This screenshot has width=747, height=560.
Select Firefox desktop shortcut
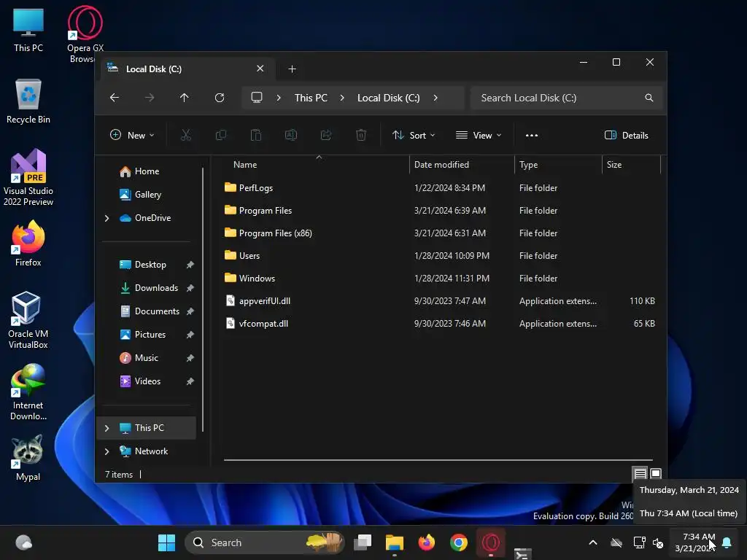tap(28, 244)
